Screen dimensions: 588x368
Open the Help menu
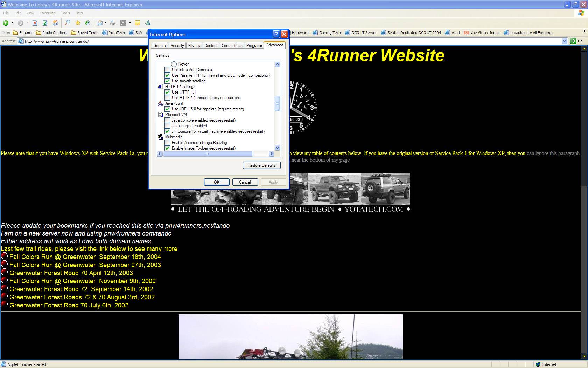click(x=79, y=13)
